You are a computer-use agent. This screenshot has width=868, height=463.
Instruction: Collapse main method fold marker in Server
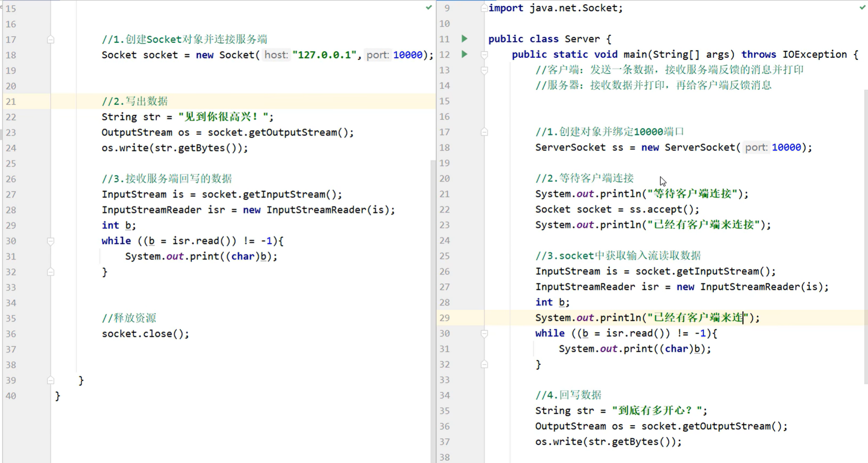coord(484,54)
